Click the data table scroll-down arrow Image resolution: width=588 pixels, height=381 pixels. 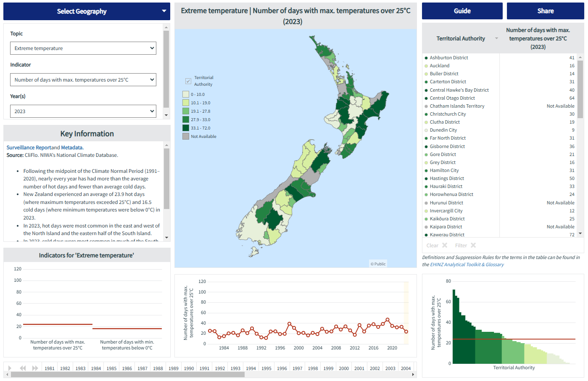[x=580, y=233]
